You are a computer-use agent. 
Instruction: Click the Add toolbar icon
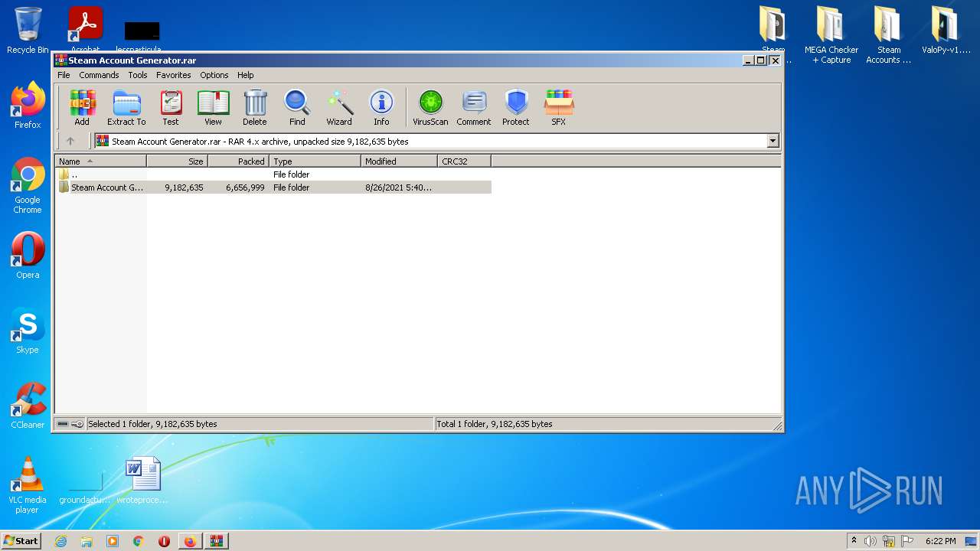pos(82,108)
